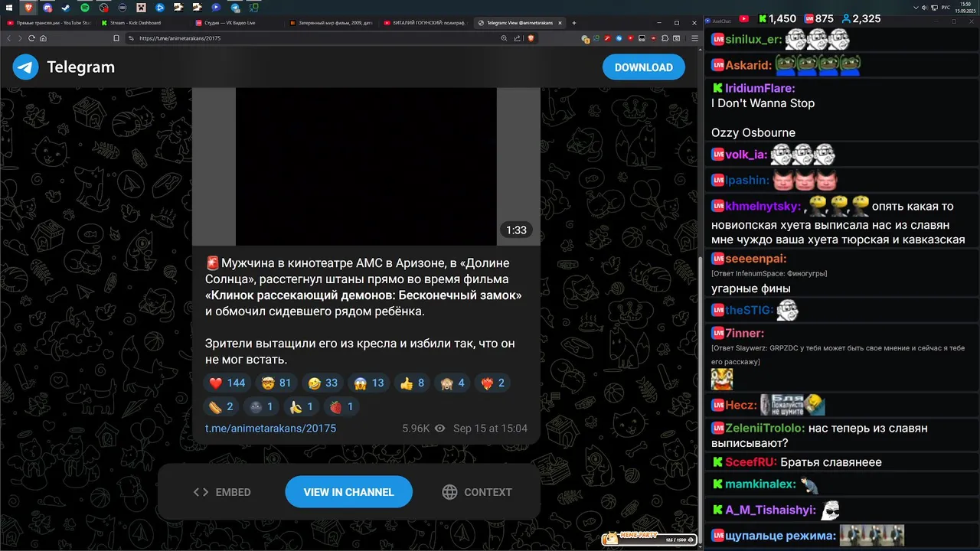Click the blue DOWNLOAD button
Viewport: 980px width, 551px height.
pos(643,67)
